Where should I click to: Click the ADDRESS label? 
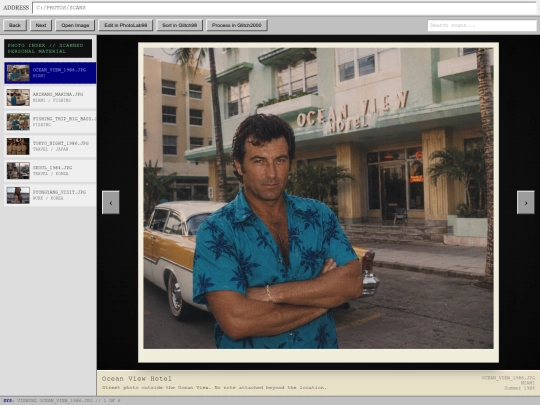[16, 8]
